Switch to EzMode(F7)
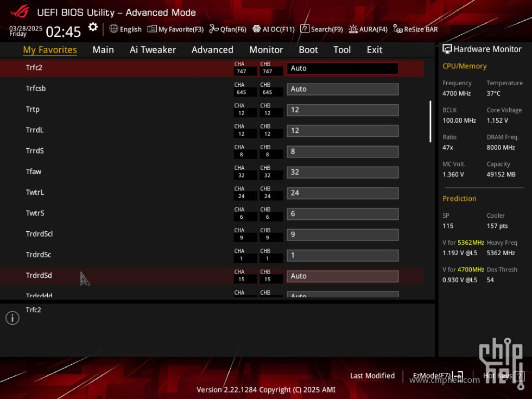Screen dimensions: 532x399 click(x=438, y=376)
